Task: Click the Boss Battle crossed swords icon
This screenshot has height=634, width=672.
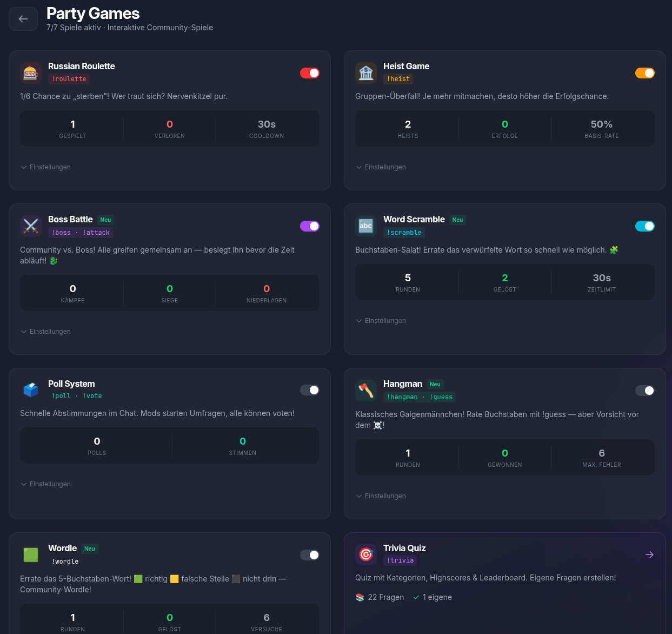Action: click(31, 226)
